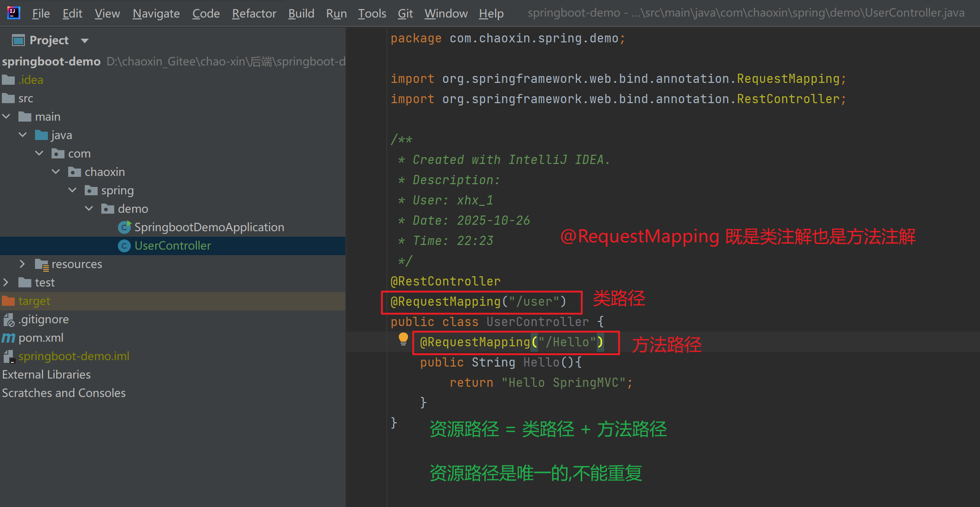Screen dimensions: 980x507
Task: Select springboot-demo.iml in project tree
Action: click(74, 356)
